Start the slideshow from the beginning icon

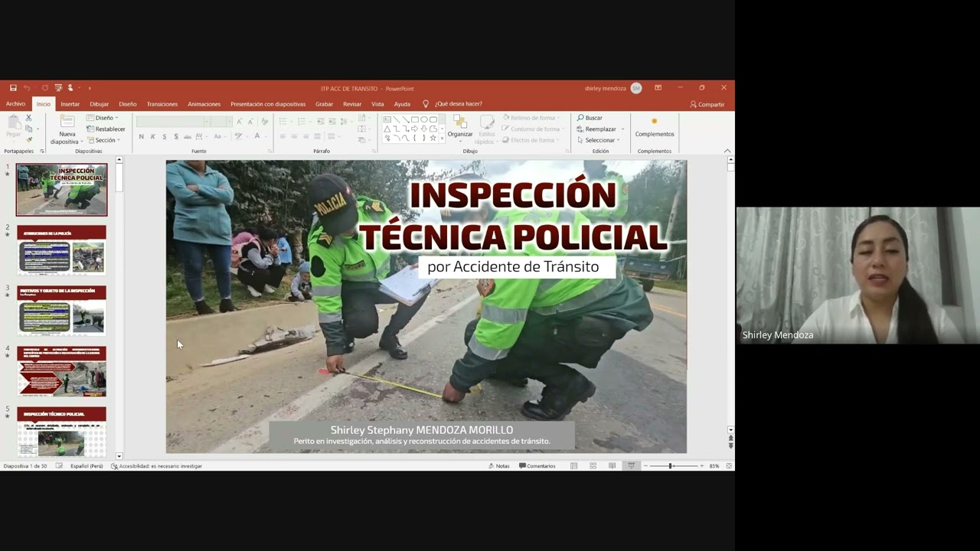[58, 88]
